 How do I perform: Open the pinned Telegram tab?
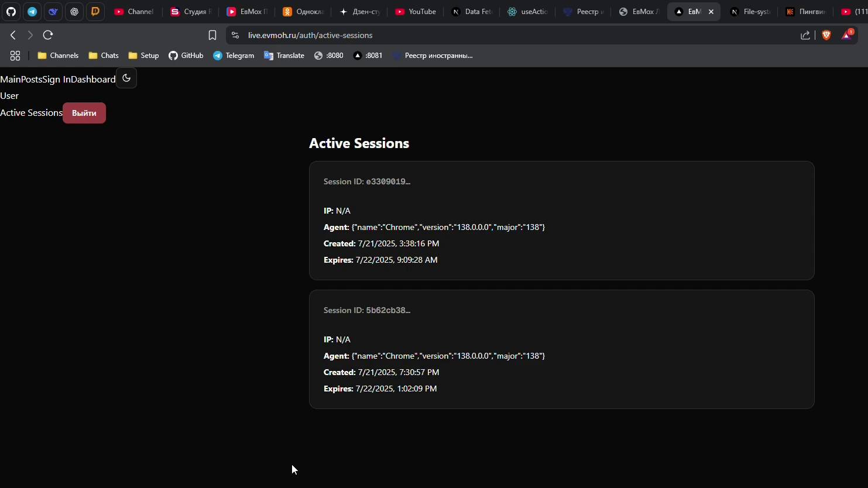pos(32,12)
